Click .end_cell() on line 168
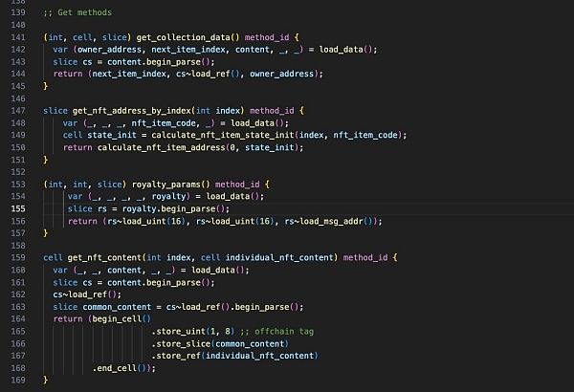 tap(120, 368)
